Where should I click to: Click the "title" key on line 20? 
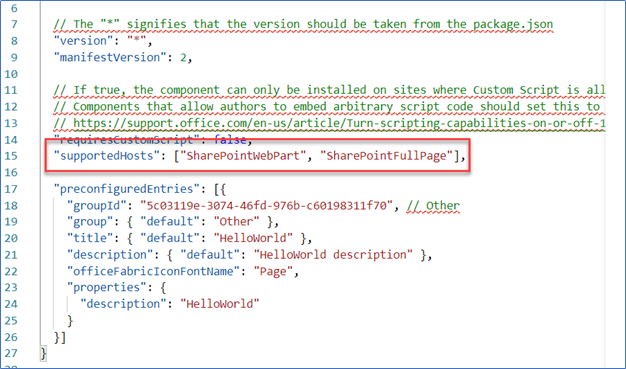(90, 238)
